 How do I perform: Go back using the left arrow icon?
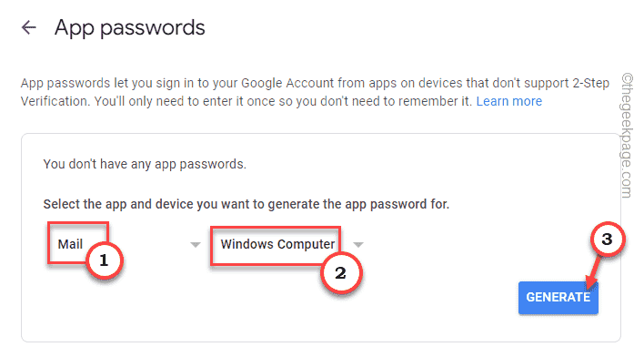[x=29, y=27]
